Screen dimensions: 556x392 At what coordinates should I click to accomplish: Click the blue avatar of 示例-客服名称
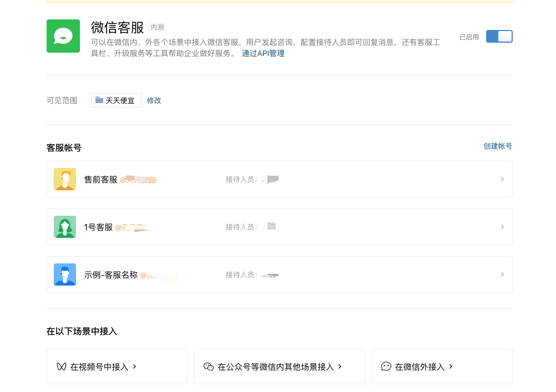tap(65, 274)
